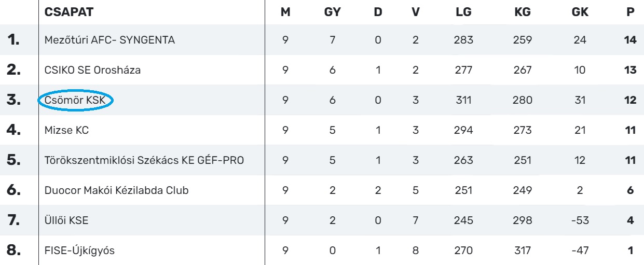Image resolution: width=644 pixels, height=265 pixels.
Task: Open Törökszentmiklósi Székács KE GÉF-PRO team
Action: coord(144,161)
